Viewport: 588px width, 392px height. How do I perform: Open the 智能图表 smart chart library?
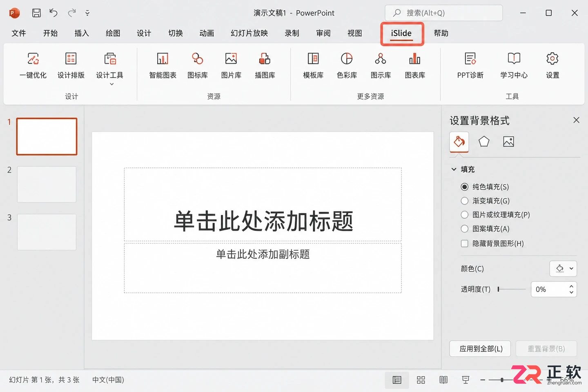point(163,65)
